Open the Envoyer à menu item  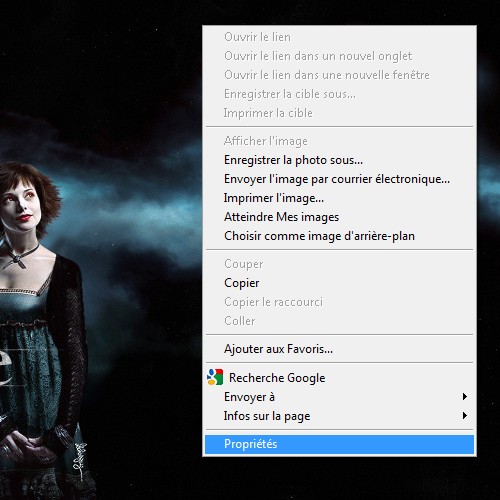339,397
